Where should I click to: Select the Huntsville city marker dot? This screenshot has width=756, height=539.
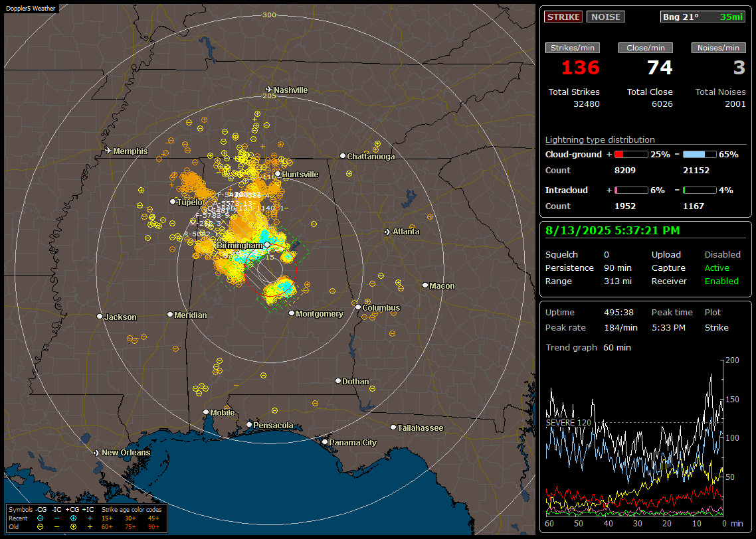coord(278,174)
